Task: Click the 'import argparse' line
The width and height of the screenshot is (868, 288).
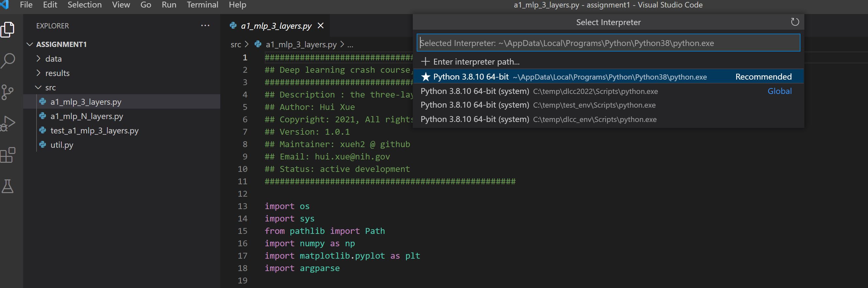Action: pos(302,268)
